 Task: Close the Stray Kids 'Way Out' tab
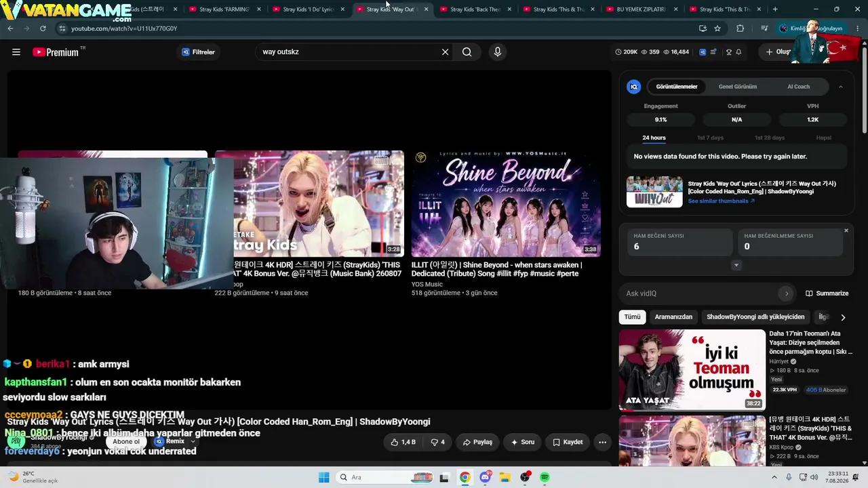click(426, 9)
